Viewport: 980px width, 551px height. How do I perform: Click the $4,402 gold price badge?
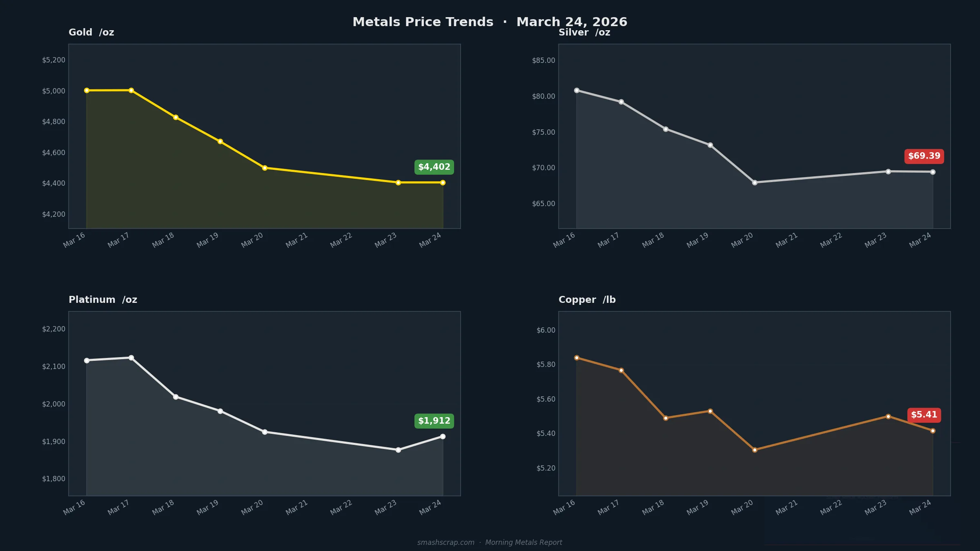[434, 167]
